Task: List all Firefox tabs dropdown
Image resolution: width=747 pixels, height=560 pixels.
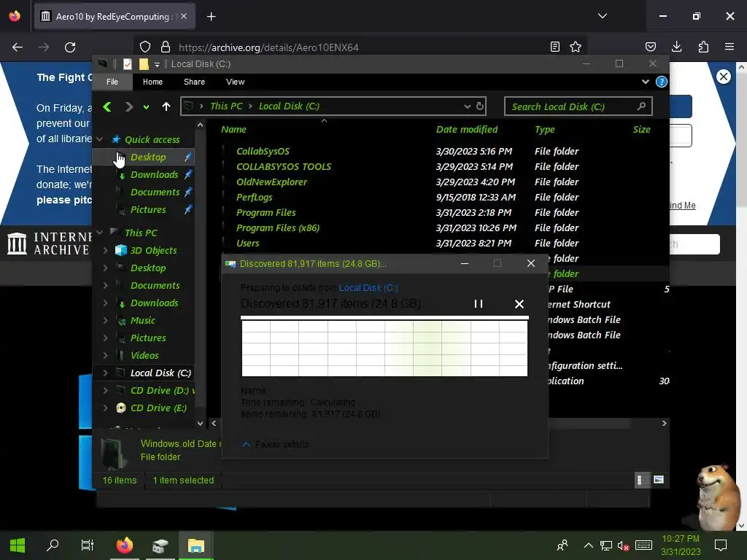Action: pos(602,16)
